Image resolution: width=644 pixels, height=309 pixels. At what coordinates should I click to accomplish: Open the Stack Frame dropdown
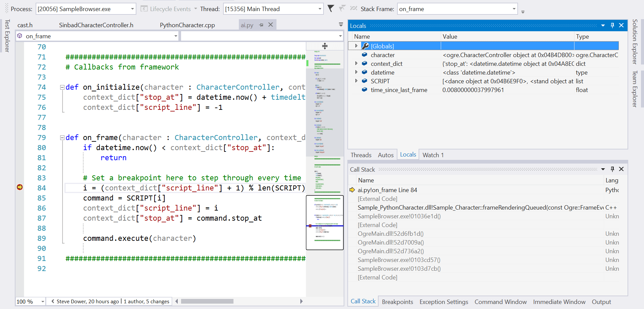[x=514, y=9]
